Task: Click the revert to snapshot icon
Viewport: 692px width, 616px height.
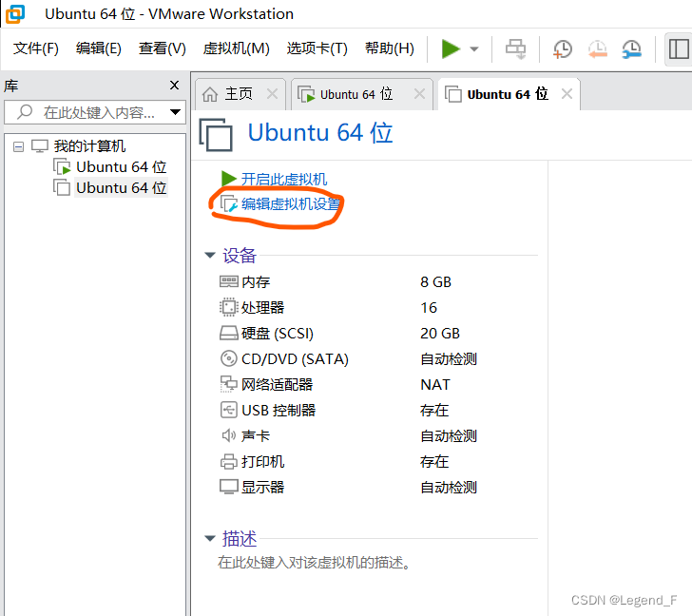Action: (597, 49)
